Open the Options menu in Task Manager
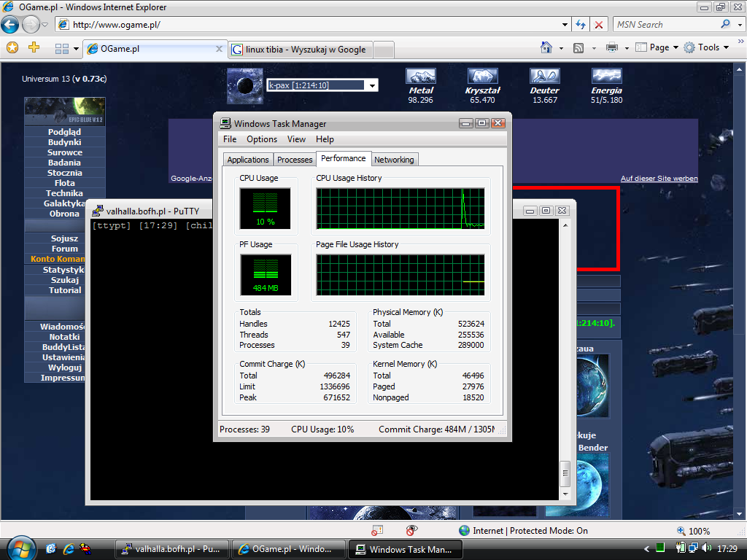This screenshot has width=747, height=560. click(x=261, y=139)
